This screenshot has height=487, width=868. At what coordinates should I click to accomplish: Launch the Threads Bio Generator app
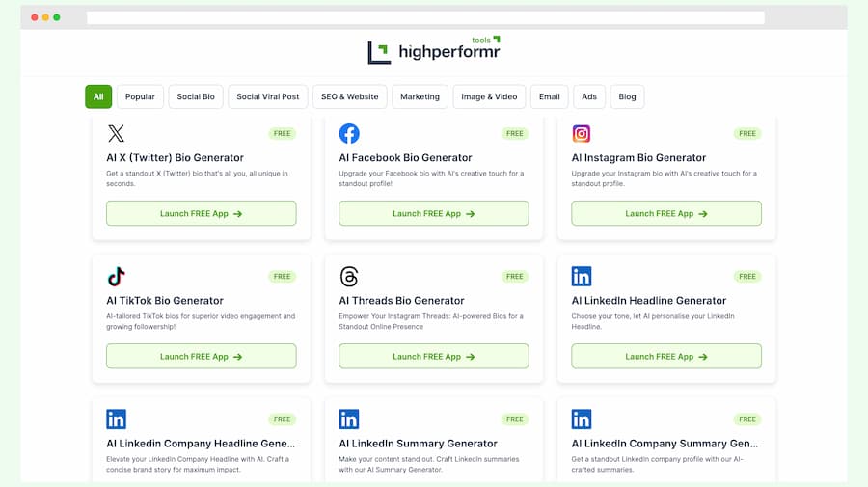pyautogui.click(x=434, y=357)
